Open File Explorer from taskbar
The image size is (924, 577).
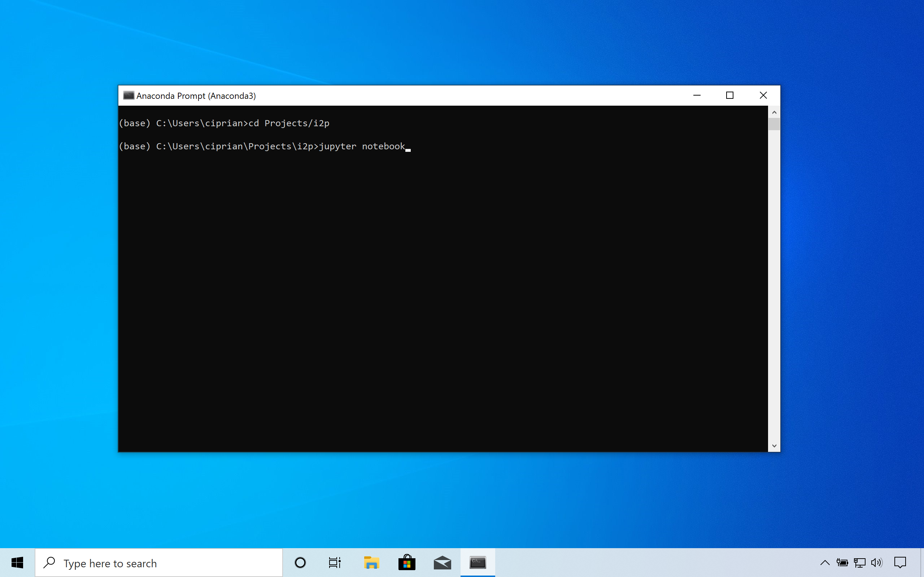pos(370,563)
